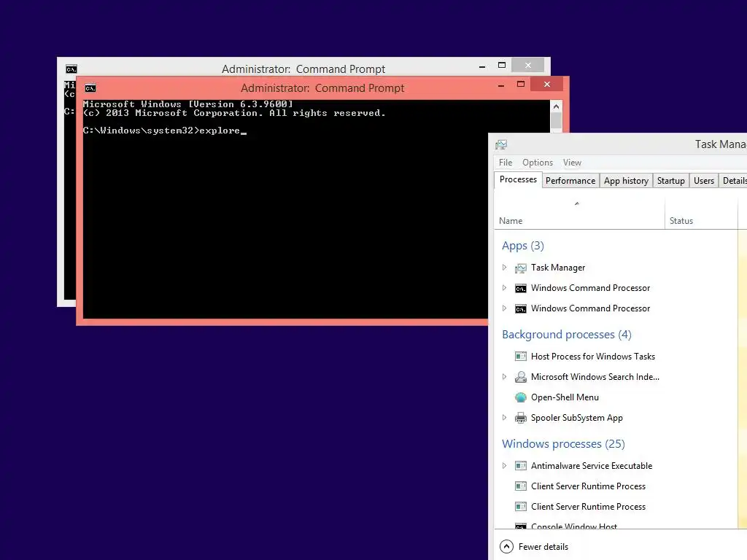747x560 pixels.
Task: Select the Processes tab
Action: pos(518,179)
